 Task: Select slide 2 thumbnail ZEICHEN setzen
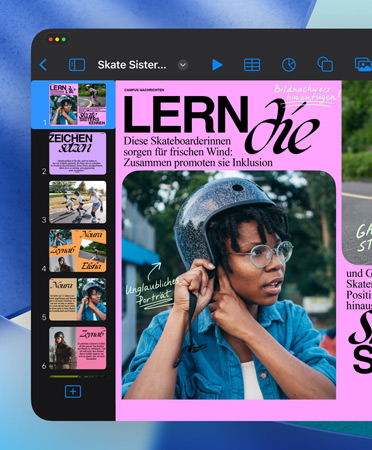(78, 153)
